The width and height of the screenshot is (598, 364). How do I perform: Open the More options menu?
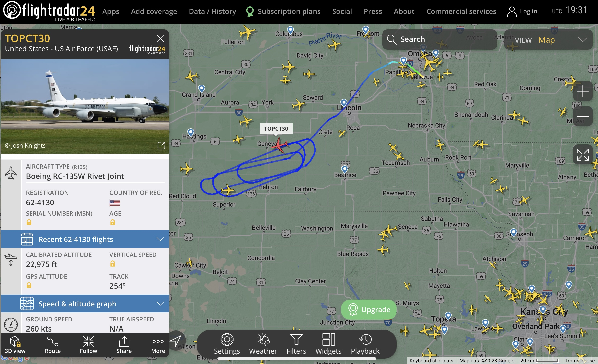click(158, 345)
